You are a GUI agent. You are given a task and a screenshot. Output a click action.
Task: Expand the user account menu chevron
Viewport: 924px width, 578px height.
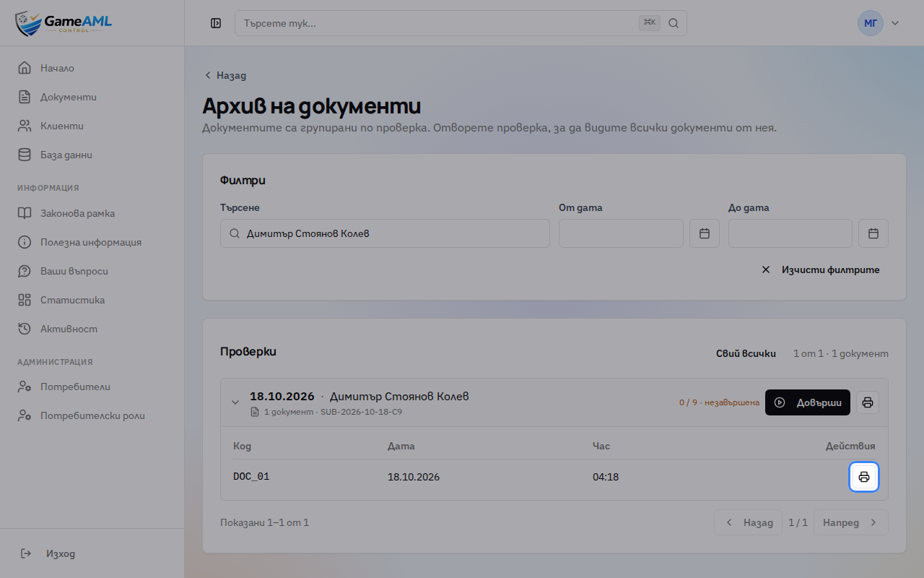tap(895, 23)
